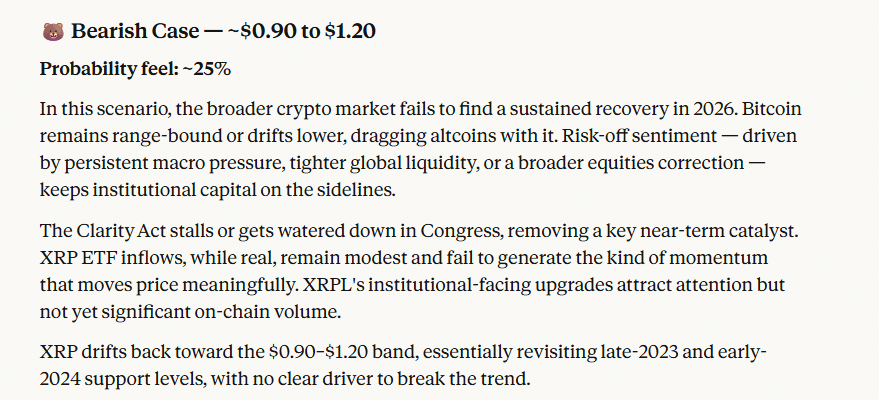Click the word "Bitcoin" in first paragraph
The height and width of the screenshot is (400, 879).
[796, 108]
